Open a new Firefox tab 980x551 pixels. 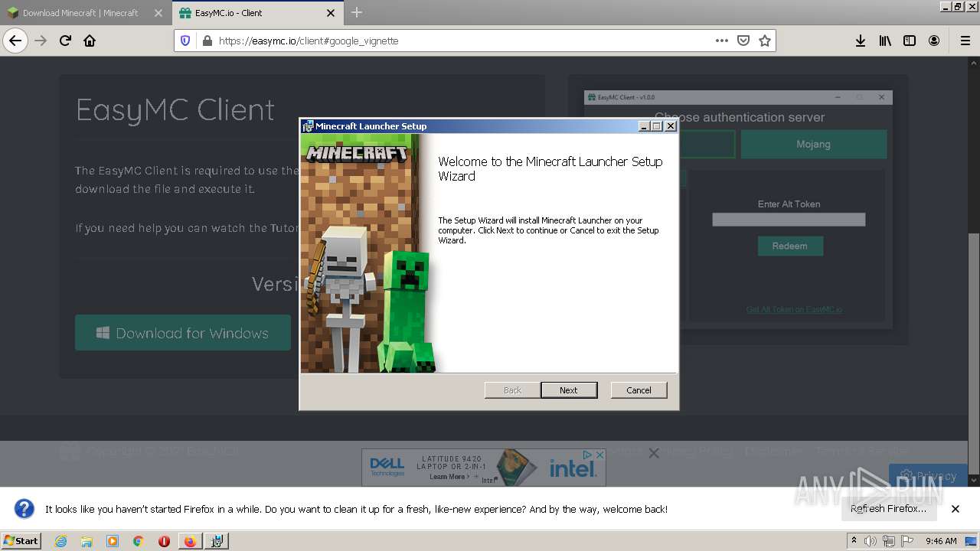(357, 12)
